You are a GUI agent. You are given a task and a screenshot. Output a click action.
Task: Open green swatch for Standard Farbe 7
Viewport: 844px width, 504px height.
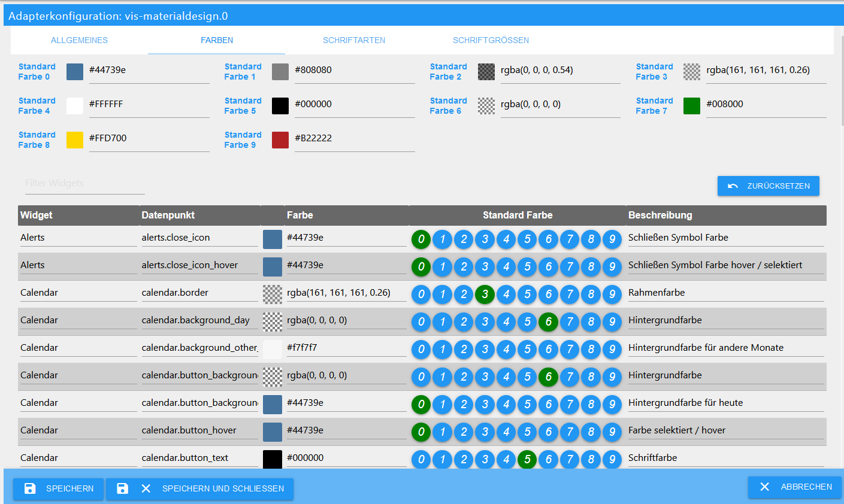692,106
